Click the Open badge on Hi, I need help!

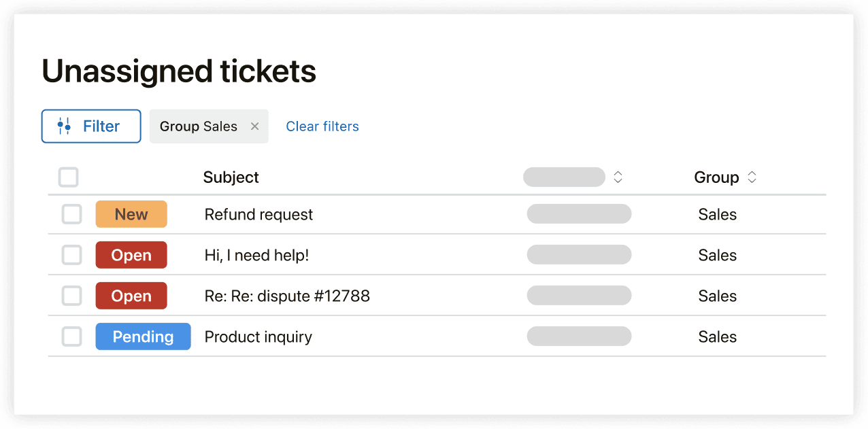(x=131, y=255)
